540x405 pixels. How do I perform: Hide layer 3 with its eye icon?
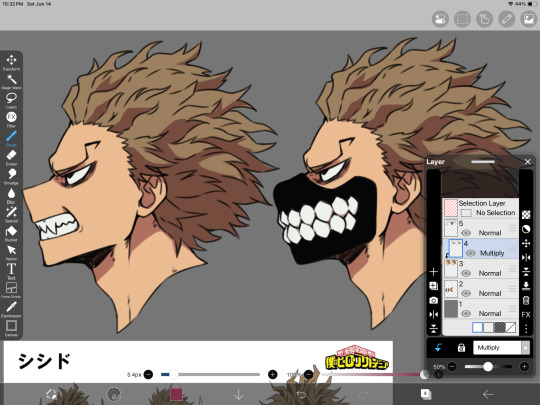pyautogui.click(x=466, y=273)
